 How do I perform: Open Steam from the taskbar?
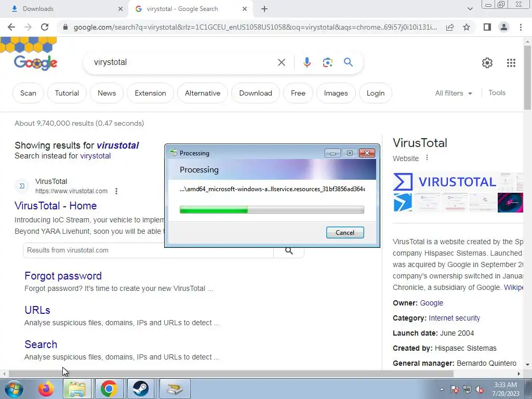pos(140,389)
